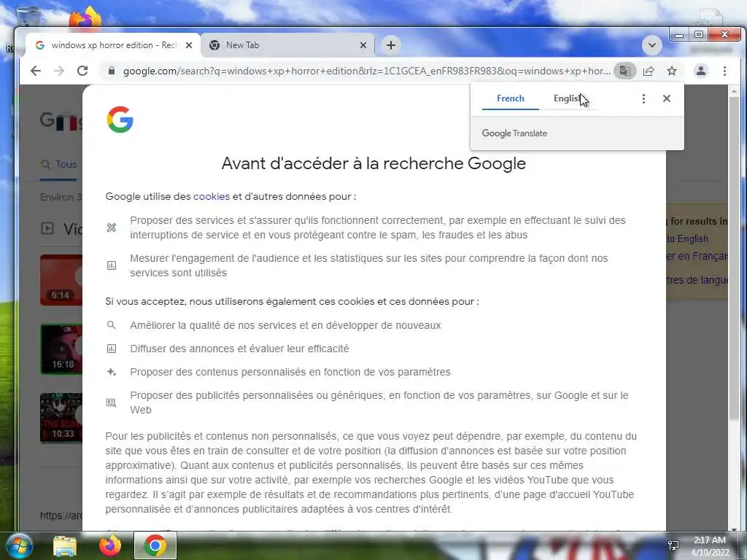Viewport: 747px width, 560px height.
Task: Close the New Tab tab
Action: (x=363, y=45)
